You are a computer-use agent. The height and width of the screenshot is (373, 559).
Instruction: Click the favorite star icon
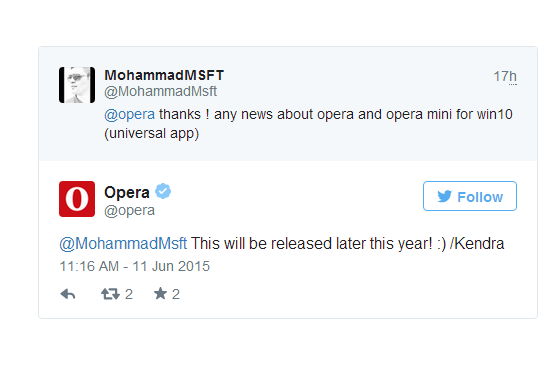tap(160, 294)
